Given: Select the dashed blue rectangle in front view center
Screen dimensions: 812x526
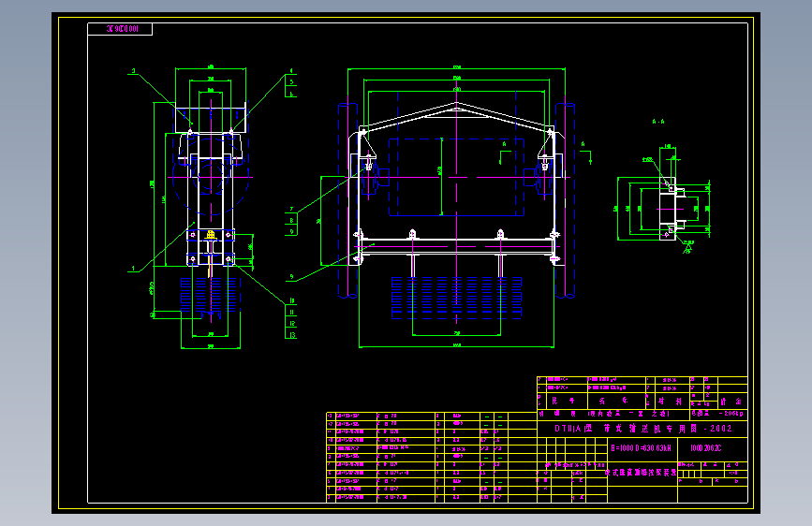Looking at the screenshot, I should (456, 177).
